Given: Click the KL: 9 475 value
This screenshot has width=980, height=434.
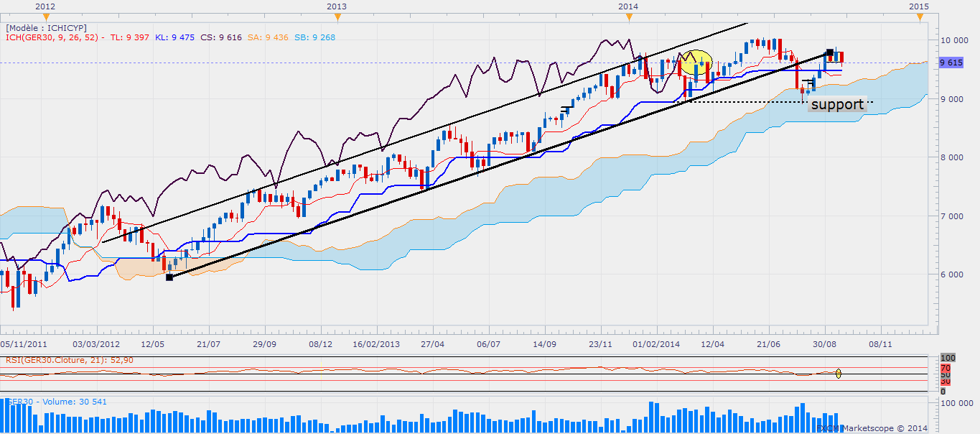Looking at the screenshot, I should point(174,37).
